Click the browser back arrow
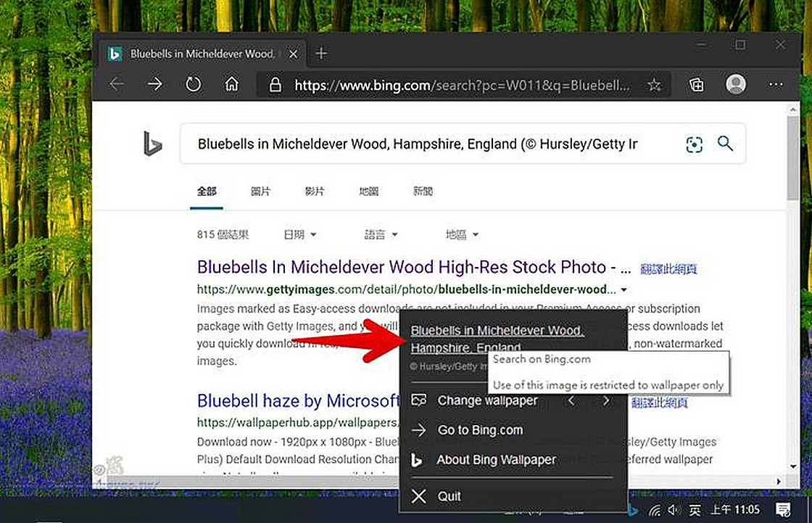Viewport: 812px width, 523px height. pos(117,84)
